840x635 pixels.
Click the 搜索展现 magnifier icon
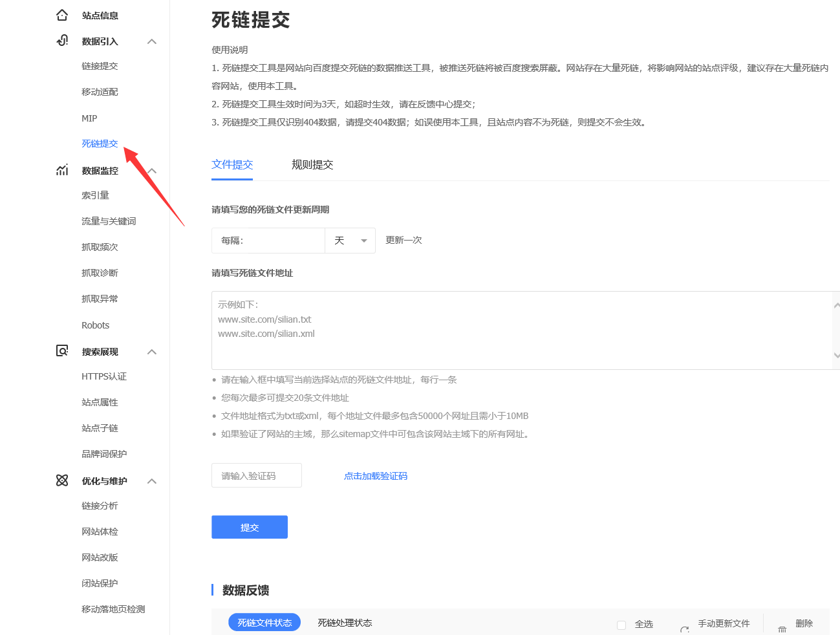[x=61, y=350]
